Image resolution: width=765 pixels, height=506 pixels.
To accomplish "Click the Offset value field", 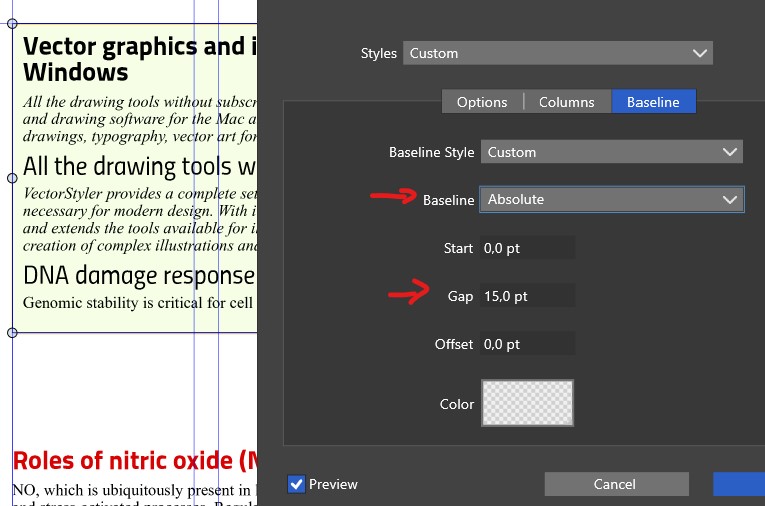I will click(x=527, y=344).
